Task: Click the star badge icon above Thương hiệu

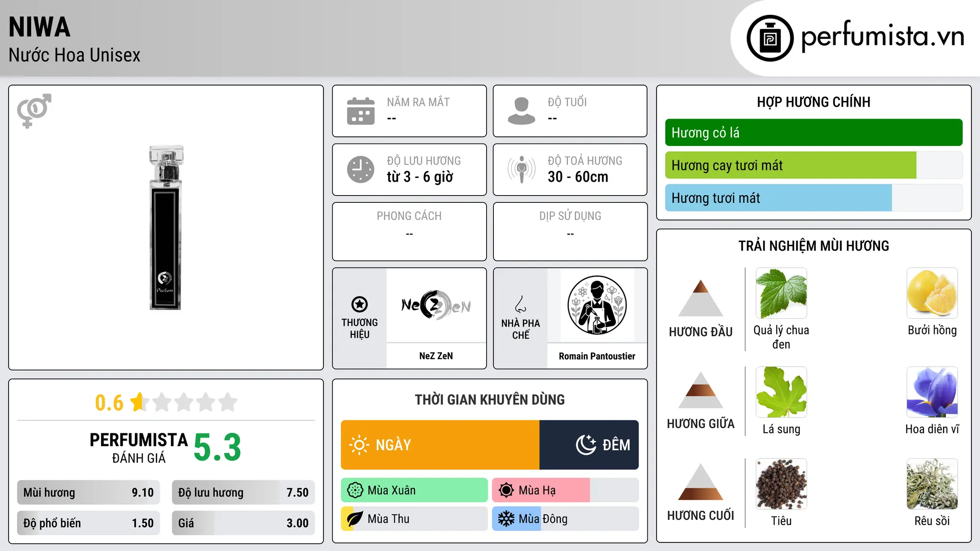Action: [x=359, y=304]
